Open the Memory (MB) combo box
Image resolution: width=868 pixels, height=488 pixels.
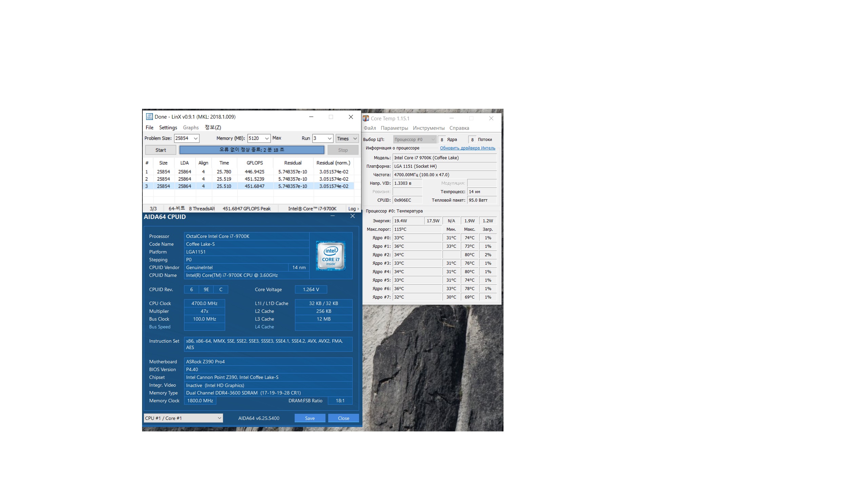point(267,138)
